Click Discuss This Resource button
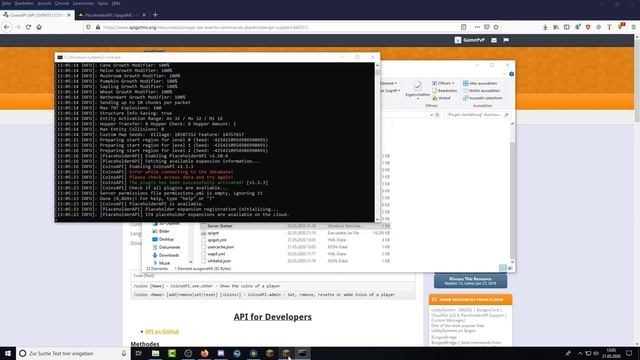Image resolution: width=640 pixels, height=360 pixels. coord(470,281)
